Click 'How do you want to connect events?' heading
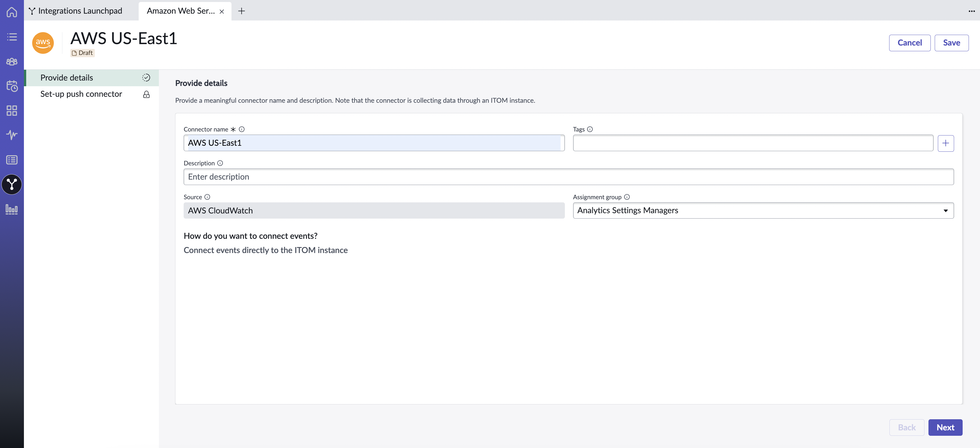980x448 pixels. (x=250, y=236)
